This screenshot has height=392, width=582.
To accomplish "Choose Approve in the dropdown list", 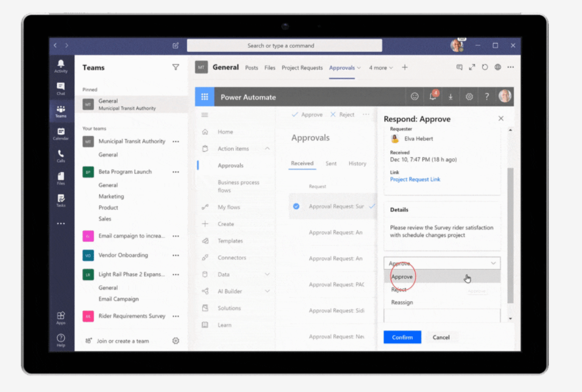I will pos(442,277).
